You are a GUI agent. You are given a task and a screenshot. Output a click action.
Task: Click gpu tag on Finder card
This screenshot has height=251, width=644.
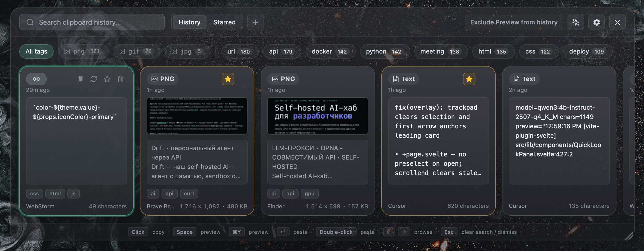[x=310, y=194]
